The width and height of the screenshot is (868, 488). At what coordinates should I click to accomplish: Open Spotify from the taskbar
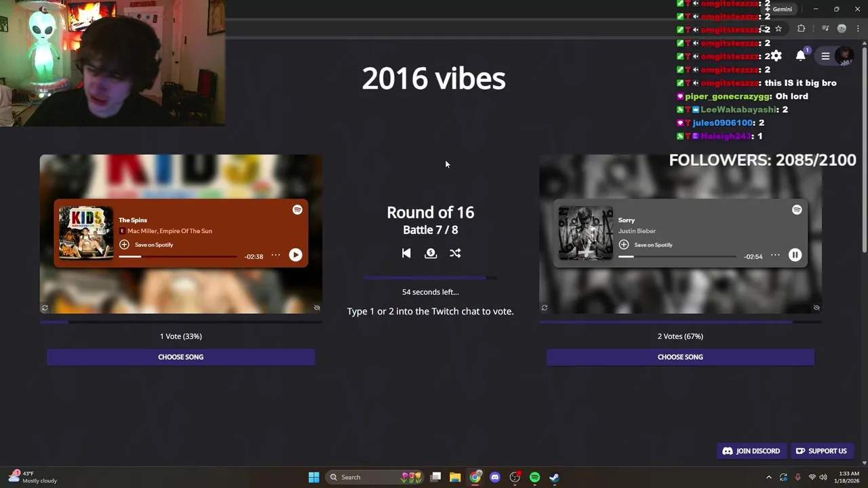[534, 477]
